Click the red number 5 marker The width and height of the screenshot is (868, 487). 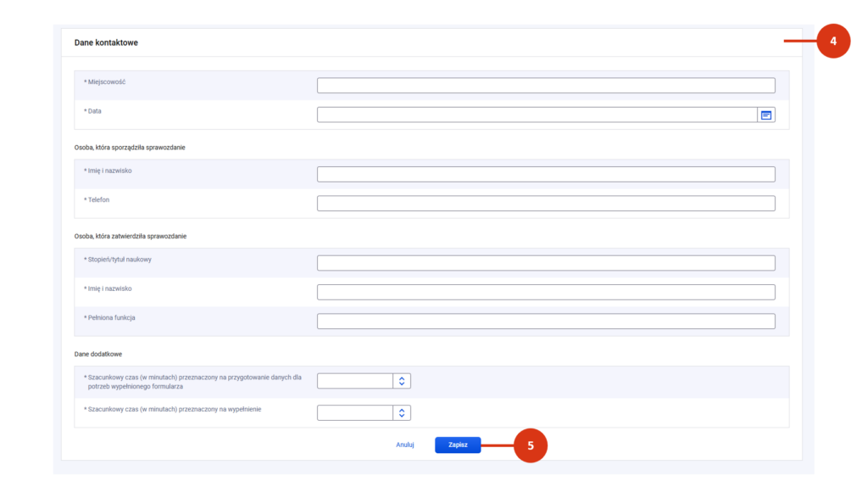[x=531, y=445]
